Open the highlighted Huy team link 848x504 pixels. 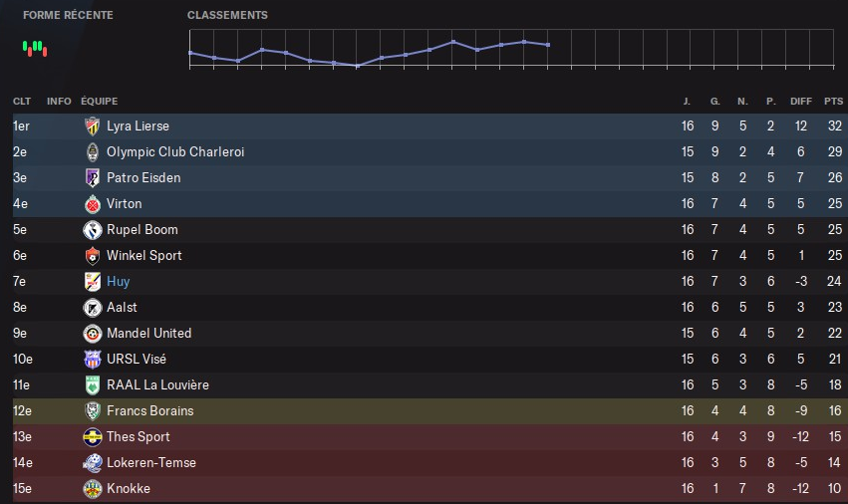[118, 282]
